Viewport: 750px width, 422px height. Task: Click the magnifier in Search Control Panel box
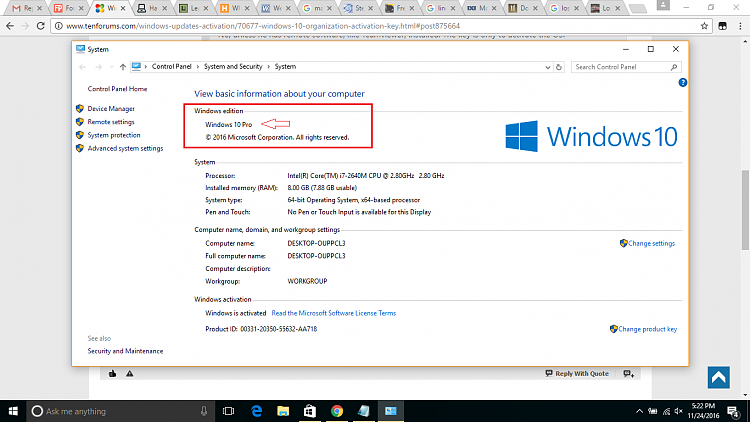674,67
